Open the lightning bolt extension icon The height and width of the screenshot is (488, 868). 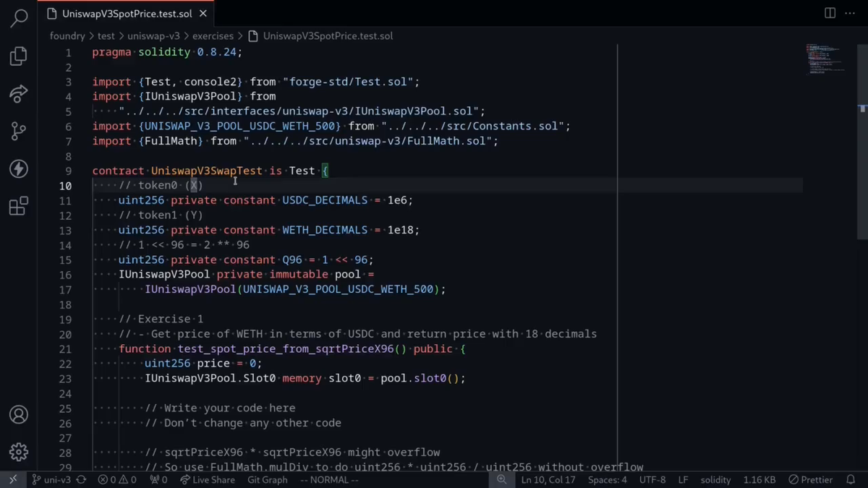pyautogui.click(x=19, y=168)
